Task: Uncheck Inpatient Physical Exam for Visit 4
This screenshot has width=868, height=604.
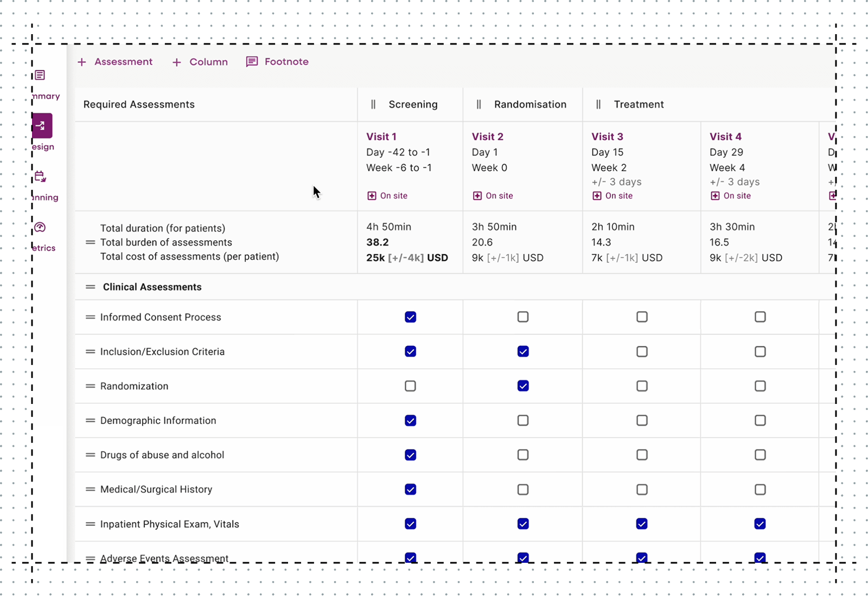Action: (x=760, y=524)
